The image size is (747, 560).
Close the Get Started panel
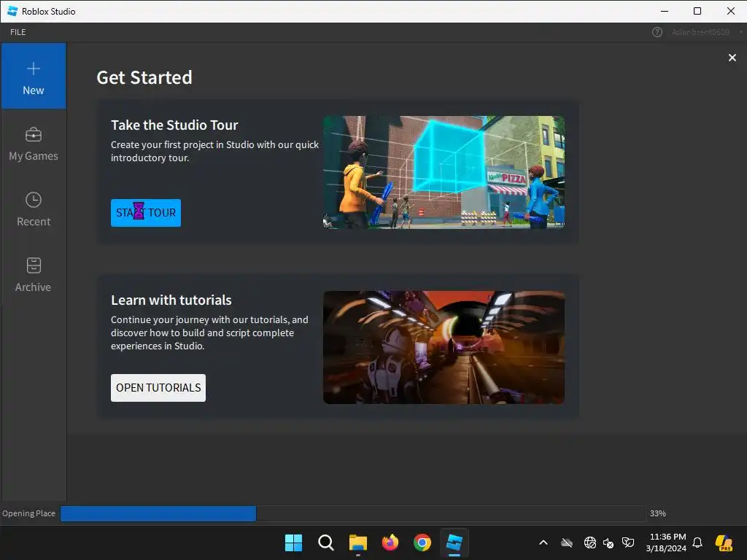click(732, 58)
